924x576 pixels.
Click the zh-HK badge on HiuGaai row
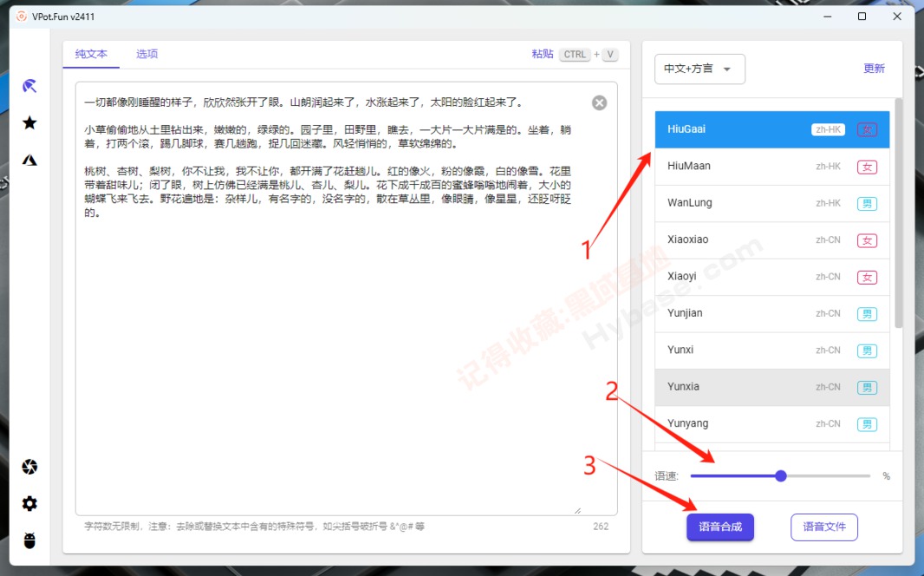tap(828, 130)
